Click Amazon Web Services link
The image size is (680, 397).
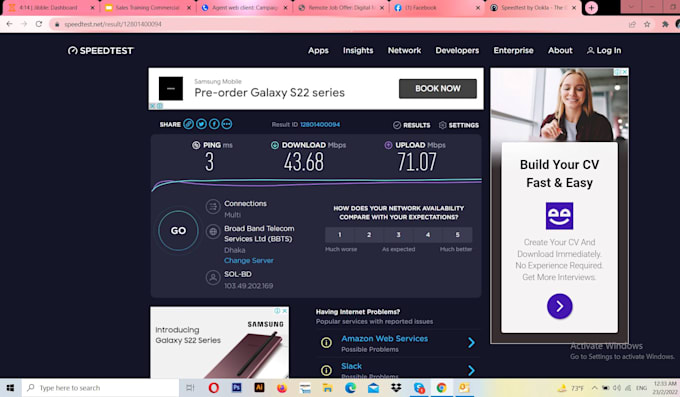[x=384, y=338]
